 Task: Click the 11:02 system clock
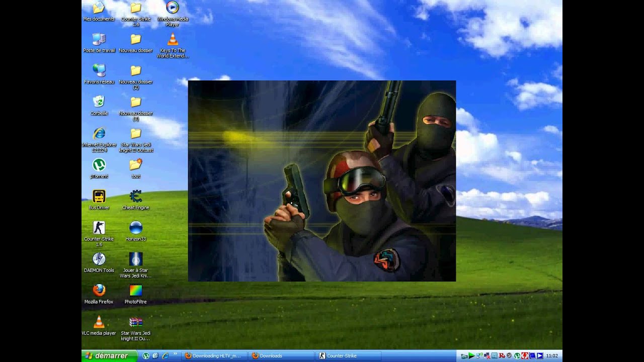[x=552, y=355]
